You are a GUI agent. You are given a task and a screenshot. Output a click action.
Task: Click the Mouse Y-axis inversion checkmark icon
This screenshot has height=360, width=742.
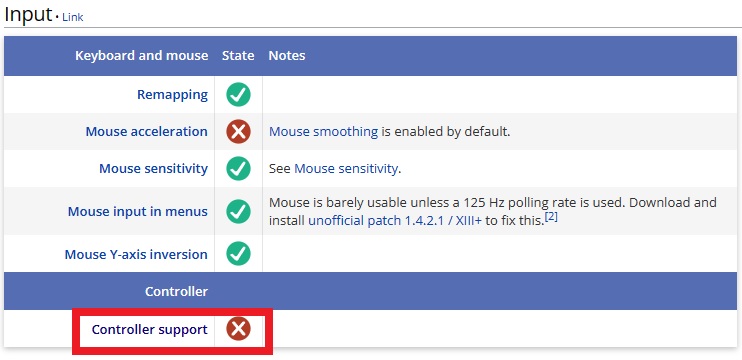[x=238, y=254]
